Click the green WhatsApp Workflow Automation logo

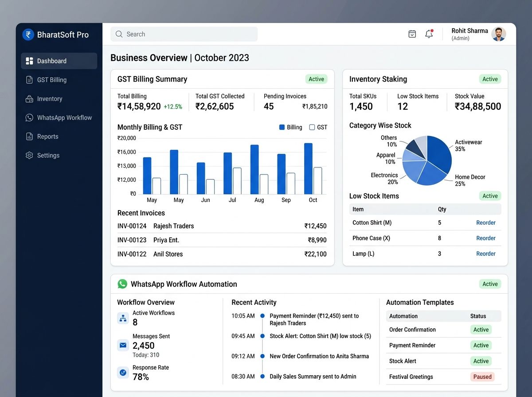[x=122, y=284]
